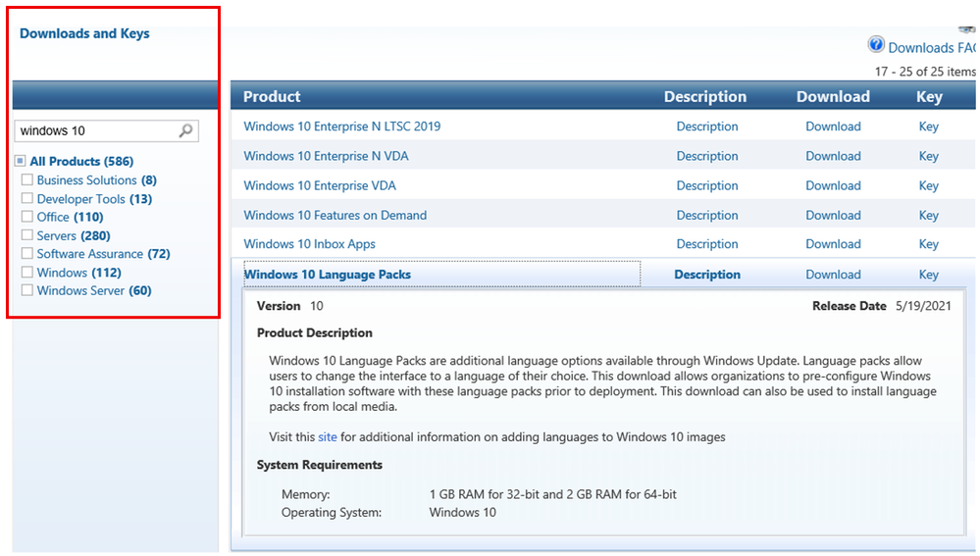980x556 pixels.
Task: Show Description for Enterprise N VDA
Action: tap(707, 156)
